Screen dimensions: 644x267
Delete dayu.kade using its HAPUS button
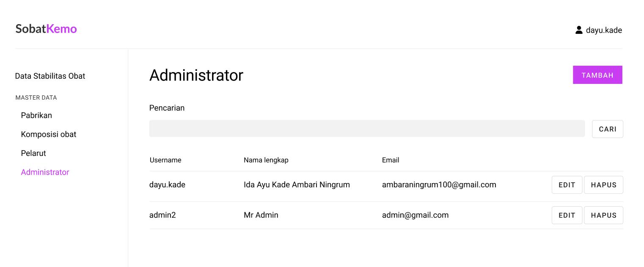(x=603, y=185)
